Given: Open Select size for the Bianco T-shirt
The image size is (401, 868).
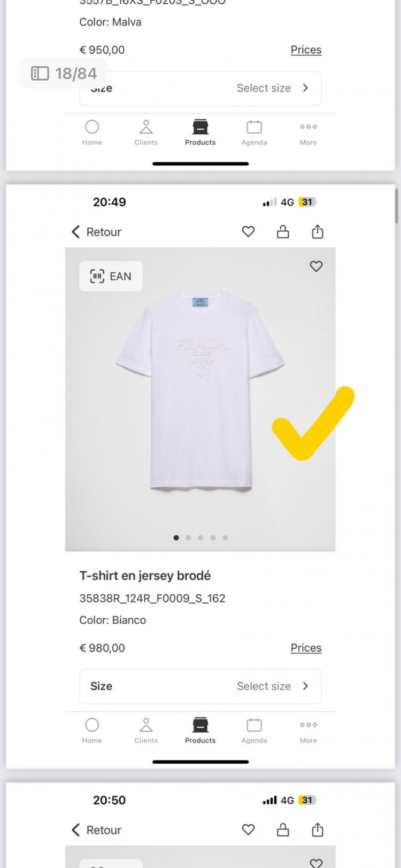Looking at the screenshot, I should click(200, 686).
